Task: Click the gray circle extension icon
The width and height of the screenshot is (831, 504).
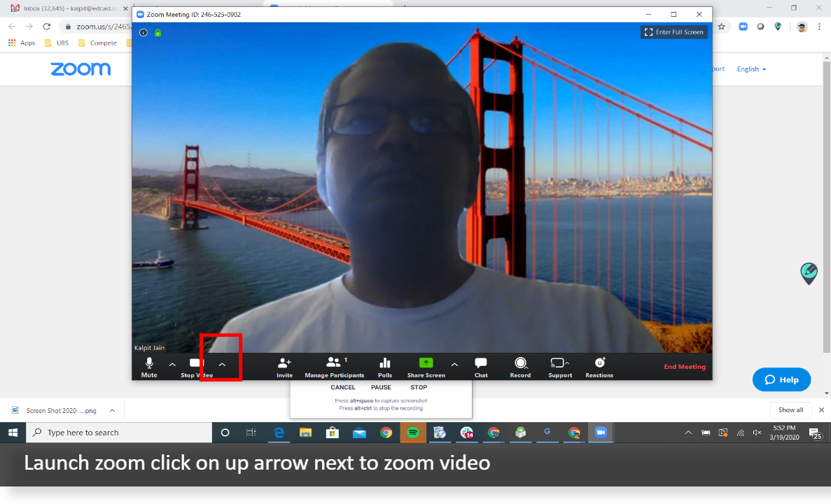Action: point(760,27)
